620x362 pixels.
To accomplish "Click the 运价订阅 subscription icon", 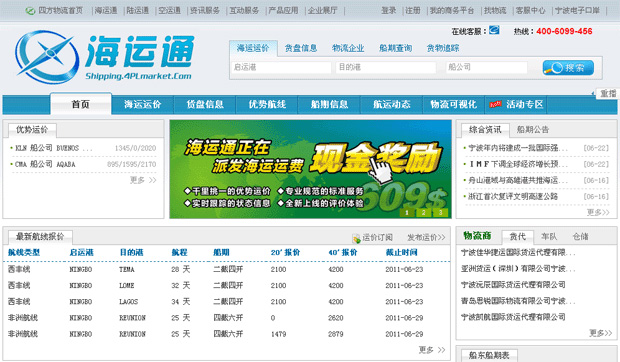I will coord(356,238).
